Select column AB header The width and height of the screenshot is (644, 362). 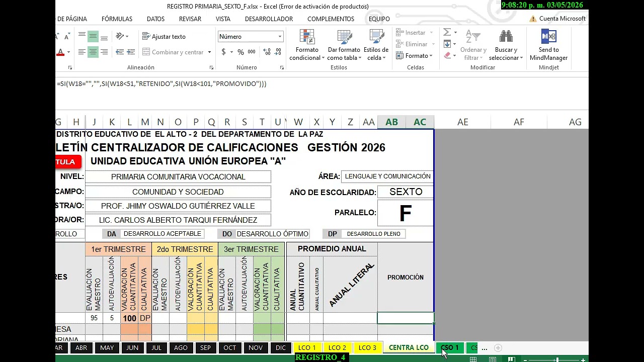391,122
